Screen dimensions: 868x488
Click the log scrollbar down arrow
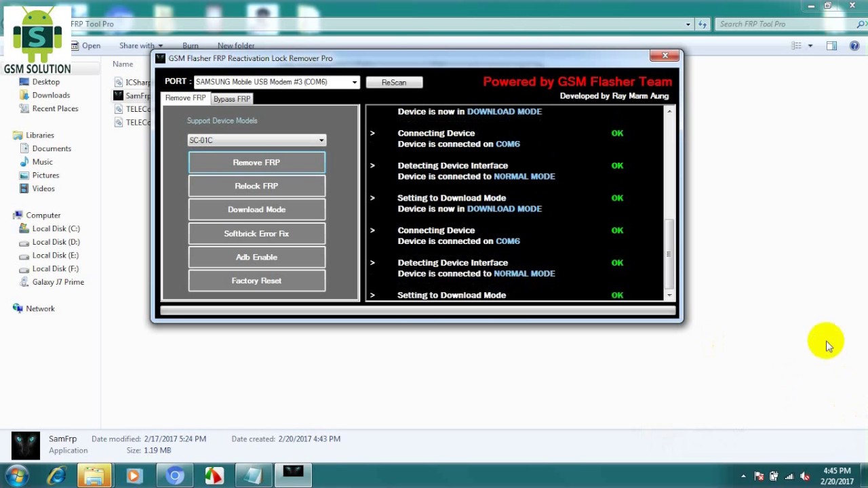pos(669,295)
